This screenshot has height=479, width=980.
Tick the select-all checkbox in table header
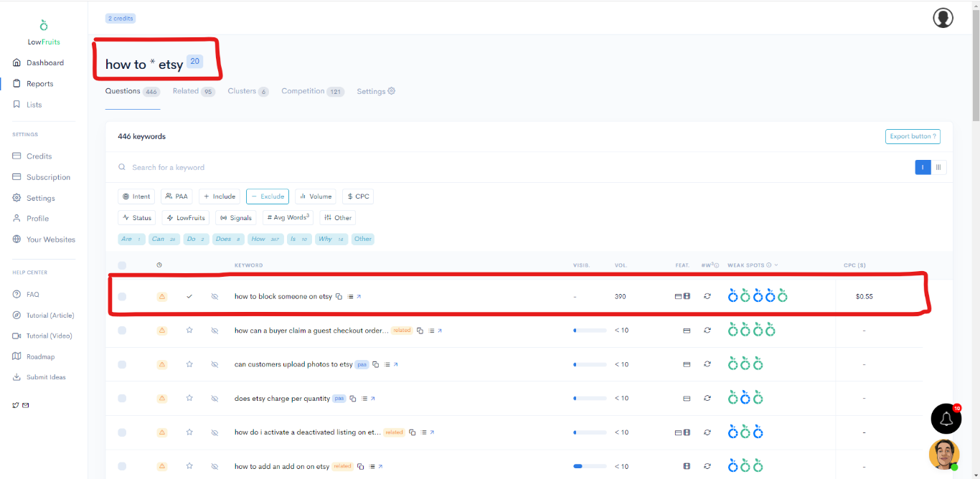click(122, 265)
